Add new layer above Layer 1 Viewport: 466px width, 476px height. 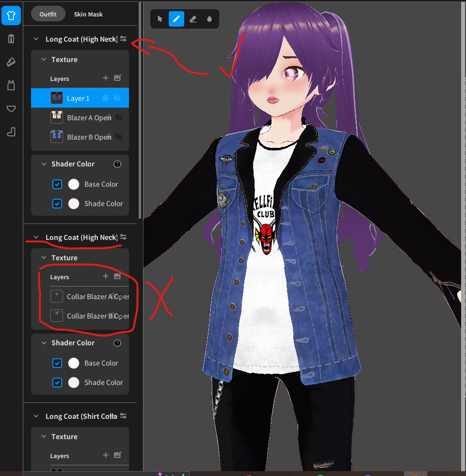105,78
